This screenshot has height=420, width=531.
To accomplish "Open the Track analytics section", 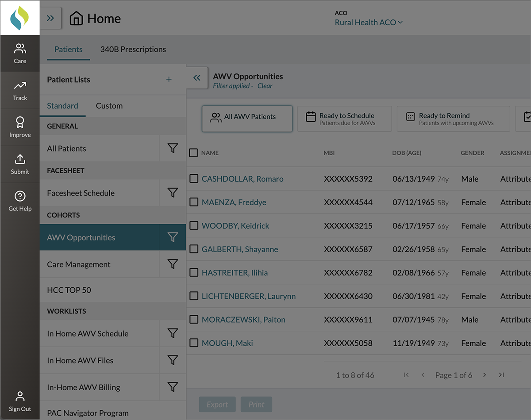I will [x=20, y=90].
